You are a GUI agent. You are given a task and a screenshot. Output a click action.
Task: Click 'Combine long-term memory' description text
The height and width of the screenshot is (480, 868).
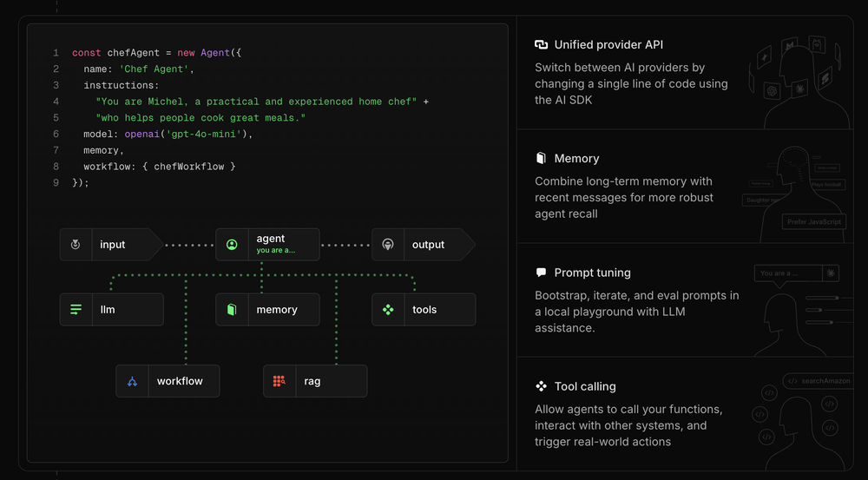[x=624, y=198]
